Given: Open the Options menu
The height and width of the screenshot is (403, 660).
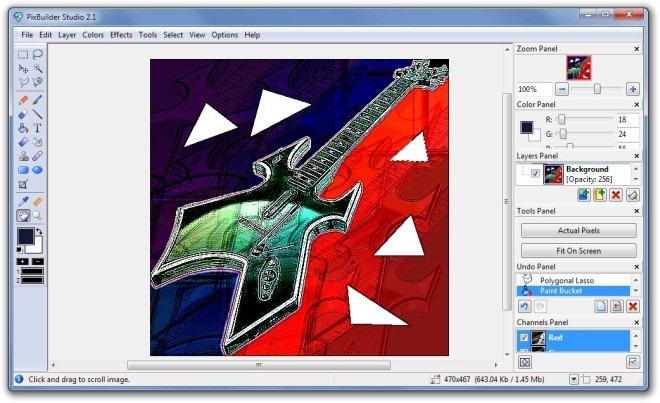Looking at the screenshot, I should [x=225, y=35].
